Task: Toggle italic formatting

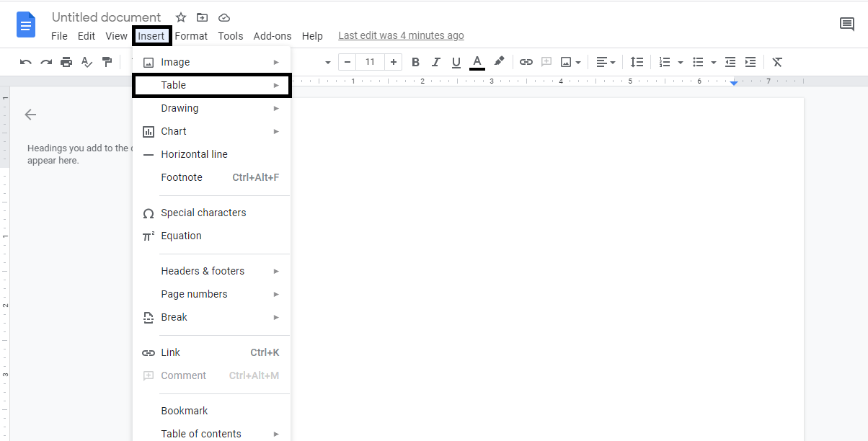Action: coord(435,62)
